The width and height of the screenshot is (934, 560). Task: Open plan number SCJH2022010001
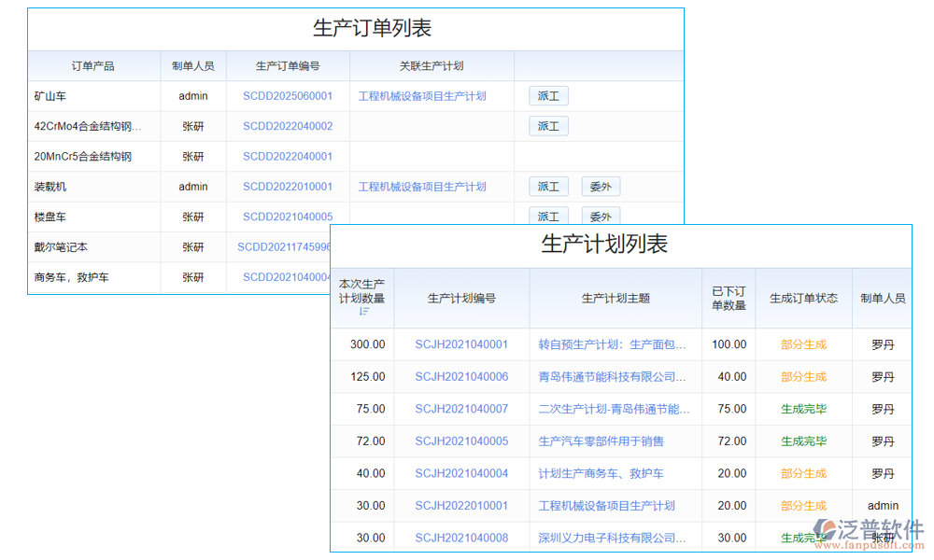pyautogui.click(x=461, y=506)
